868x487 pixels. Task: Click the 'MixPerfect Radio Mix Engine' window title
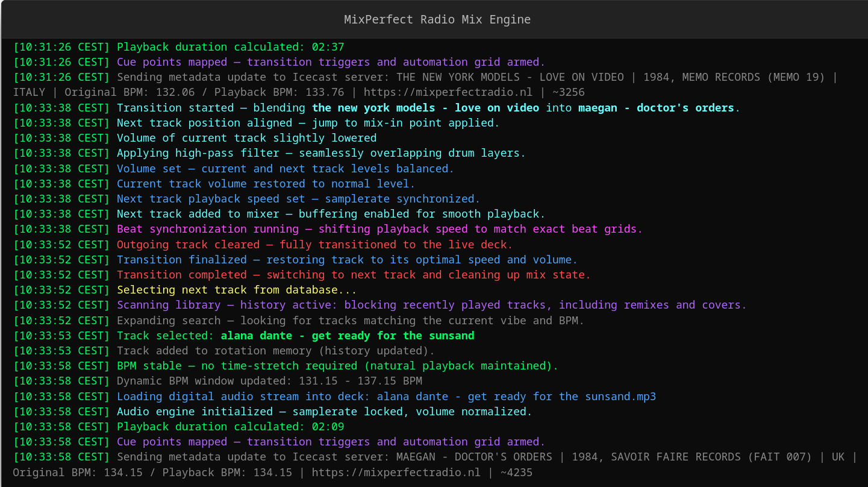[x=437, y=19]
